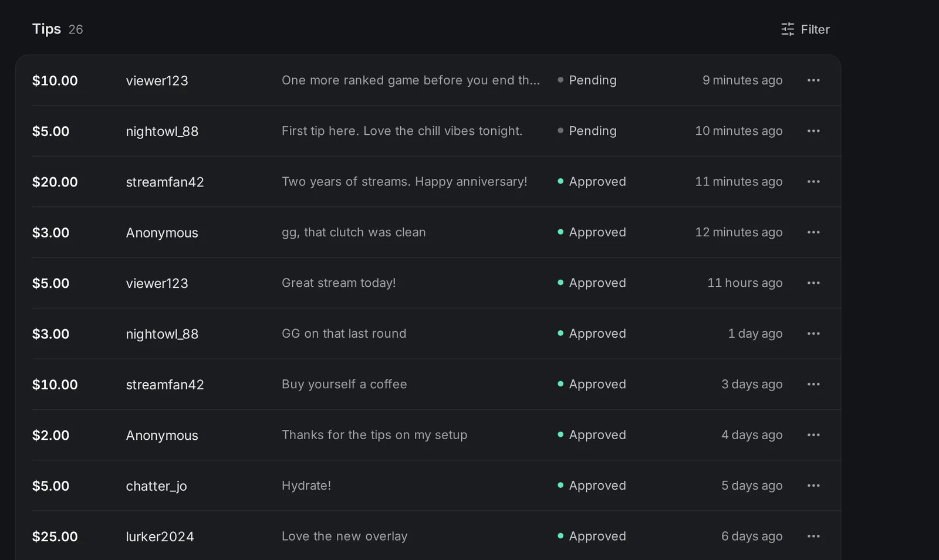Click the 'First tip here' message
Viewport: 939px width, 560px height.
pos(402,131)
